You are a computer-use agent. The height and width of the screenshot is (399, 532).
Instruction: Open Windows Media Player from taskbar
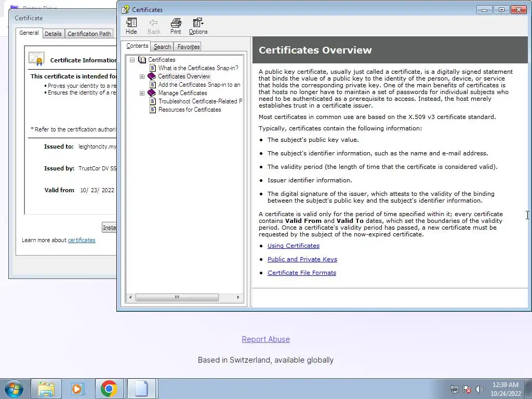[x=77, y=389]
